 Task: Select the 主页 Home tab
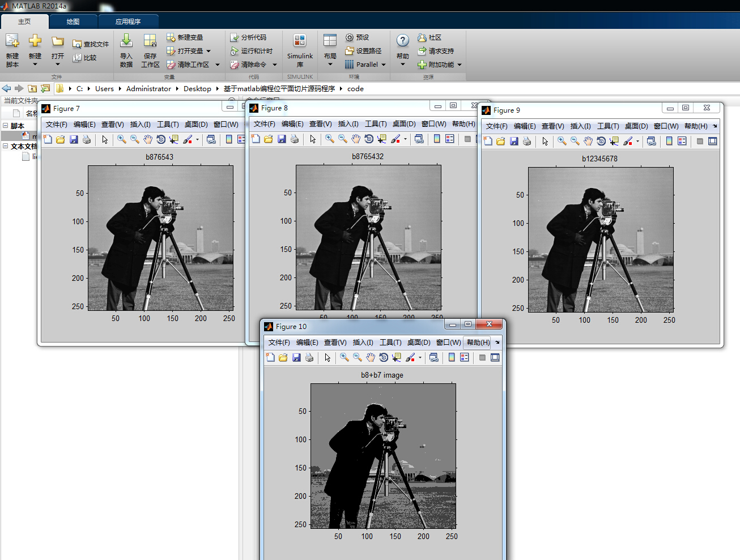[x=24, y=22]
